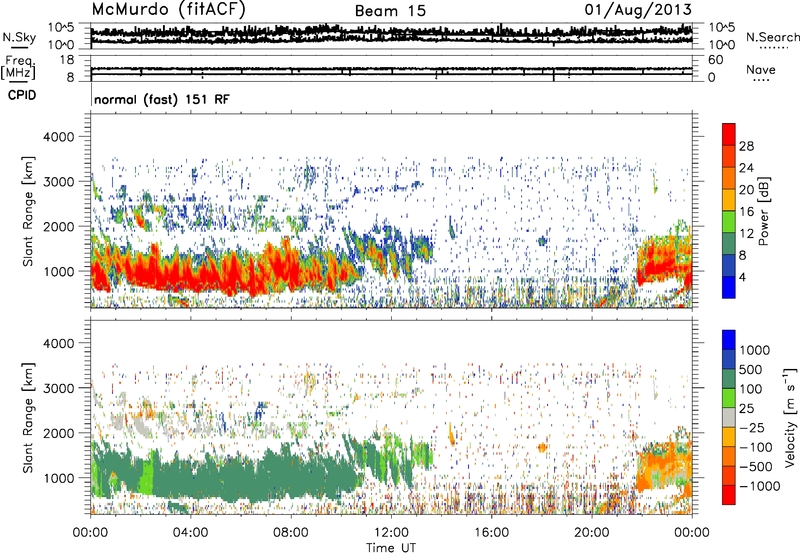The height and width of the screenshot is (554, 800).
Task: Click the '18' frequency axis value
Action: 66,60
